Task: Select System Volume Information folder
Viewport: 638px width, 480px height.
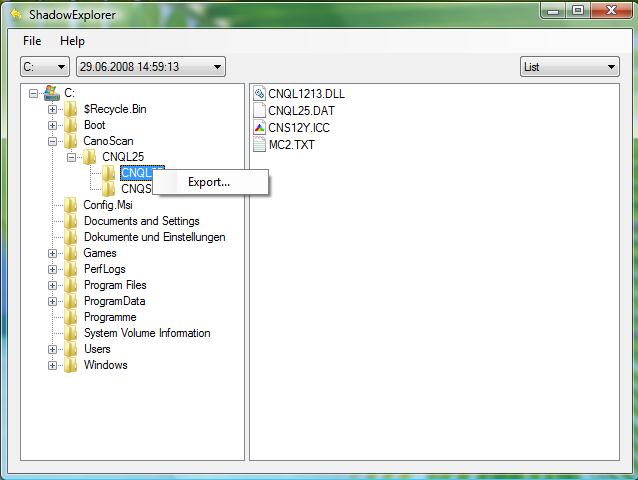Action: click(x=147, y=333)
